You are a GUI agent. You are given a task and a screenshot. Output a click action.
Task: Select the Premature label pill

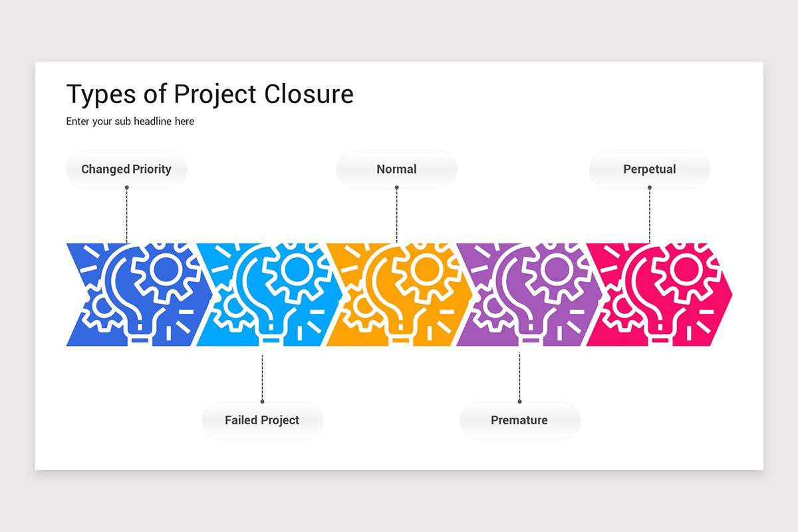[x=519, y=420]
